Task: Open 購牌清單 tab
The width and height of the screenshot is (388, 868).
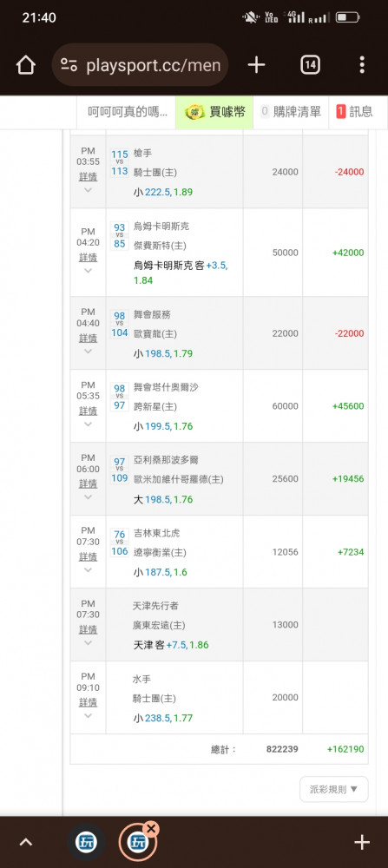Action: click(291, 112)
